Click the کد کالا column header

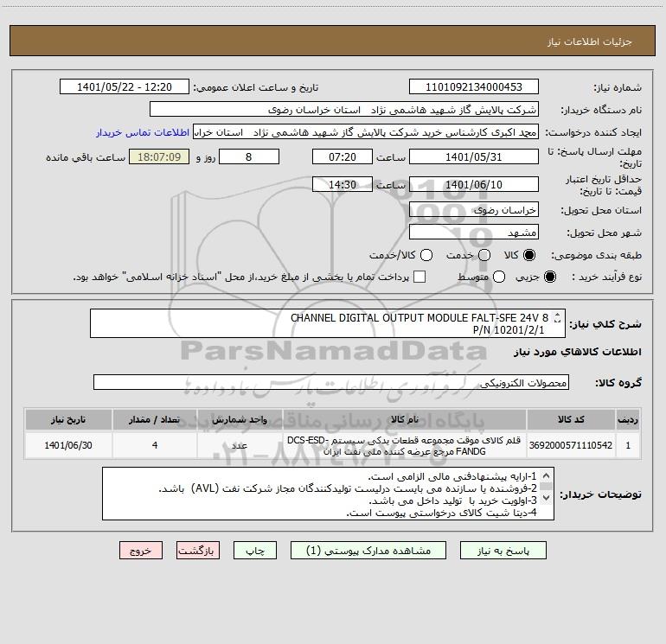point(571,419)
